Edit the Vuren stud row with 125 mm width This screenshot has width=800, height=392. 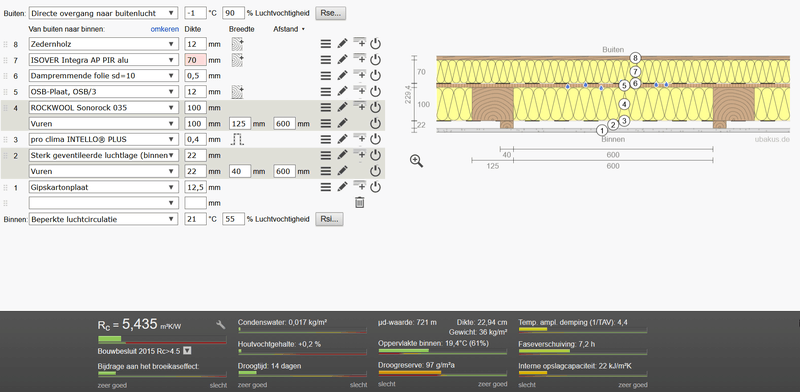click(342, 124)
